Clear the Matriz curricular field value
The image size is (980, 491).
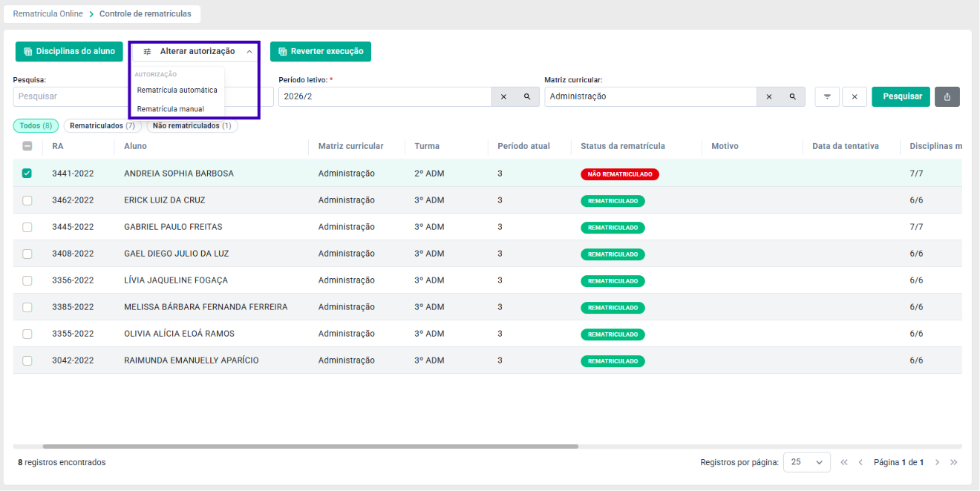pyautogui.click(x=769, y=96)
